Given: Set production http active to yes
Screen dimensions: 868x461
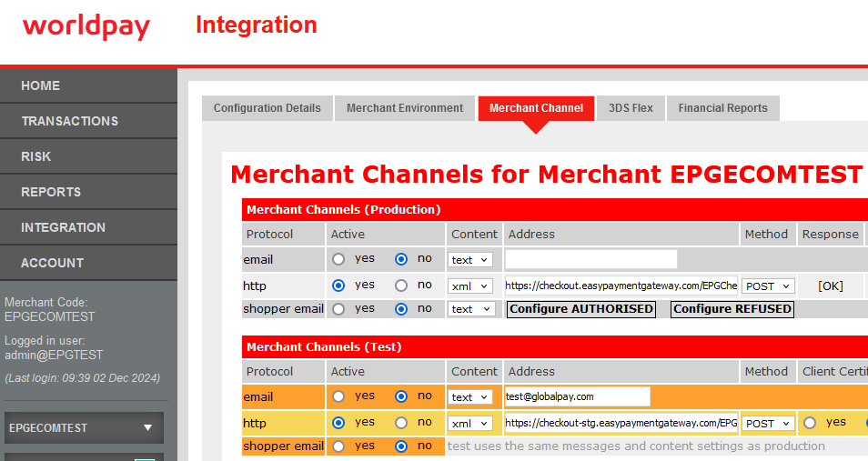Looking at the screenshot, I should coord(338,286).
